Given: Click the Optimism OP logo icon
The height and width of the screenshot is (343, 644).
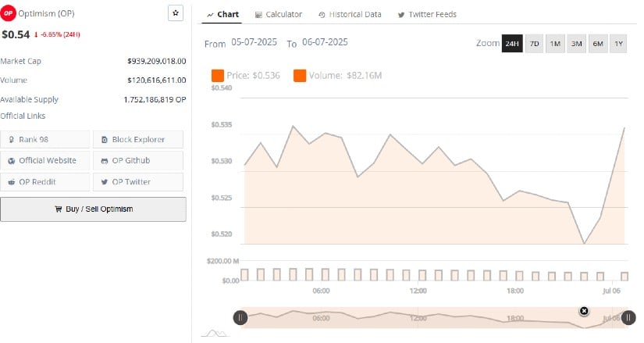Looking at the screenshot, I should click(x=8, y=13).
